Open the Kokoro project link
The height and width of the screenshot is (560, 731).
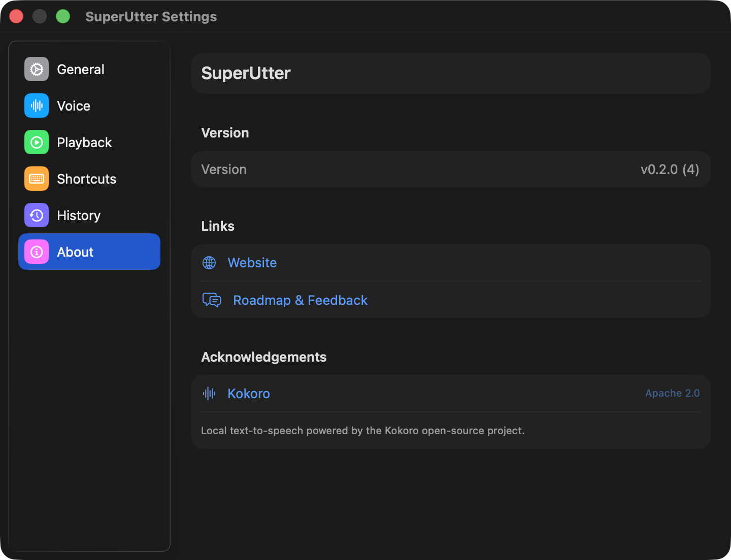point(249,394)
